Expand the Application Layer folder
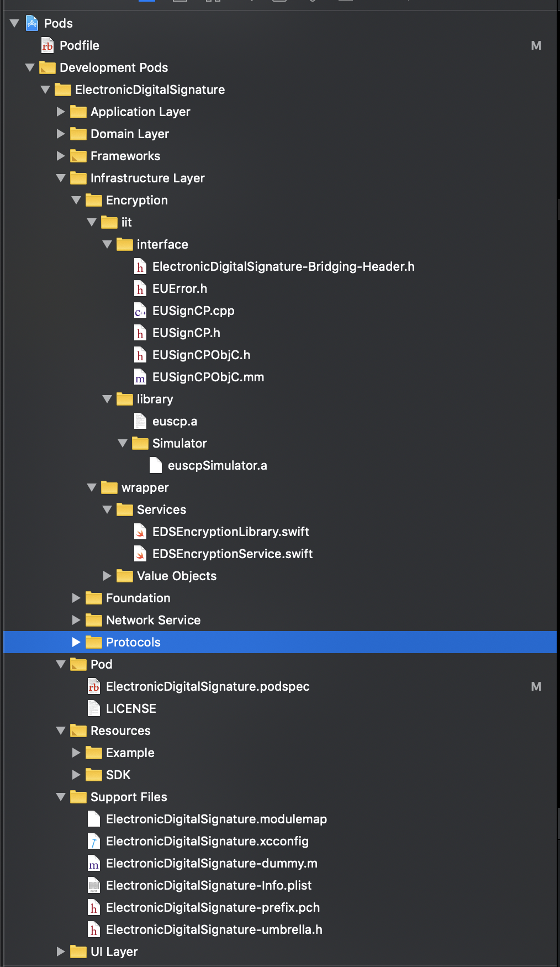Screen dimensions: 560x967 pos(61,112)
